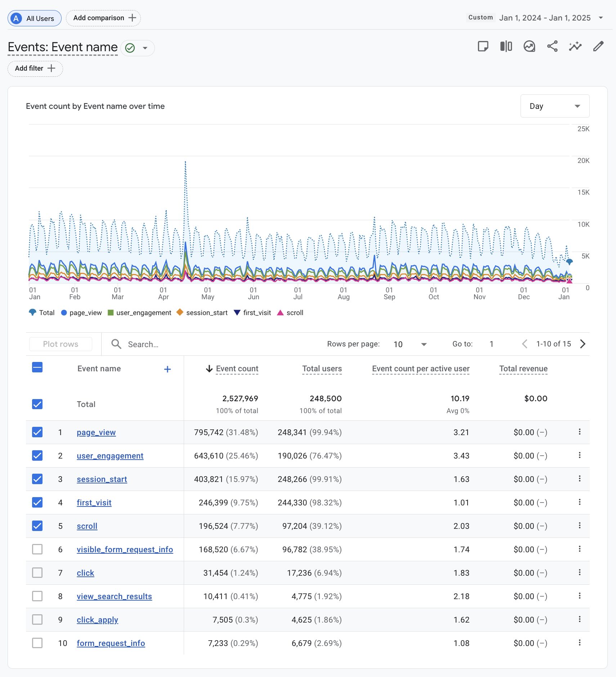Uncheck the page_view row checkbox
Screen dimensions: 616x677
(x=37, y=432)
